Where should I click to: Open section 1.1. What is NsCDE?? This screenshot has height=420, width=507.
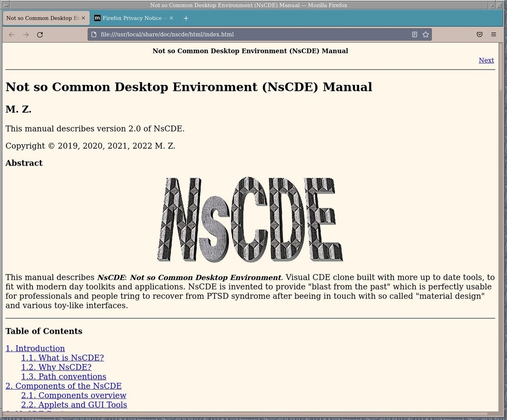(63, 358)
